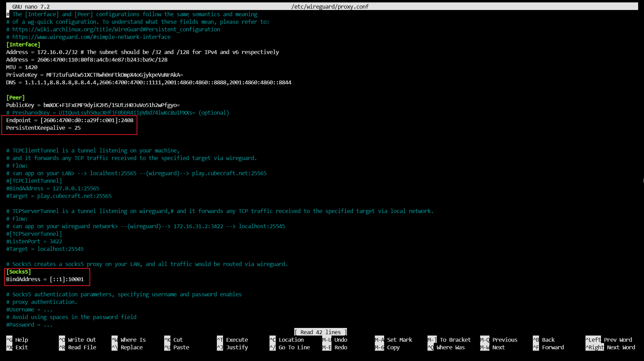Click the Arch Linux wiki URL

[116, 29]
